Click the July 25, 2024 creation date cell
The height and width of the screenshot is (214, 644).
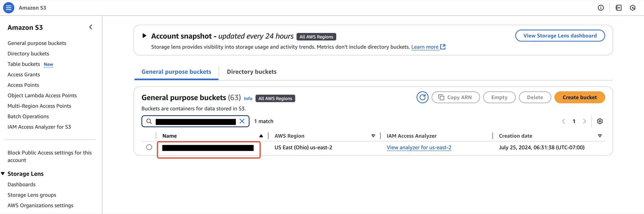pos(542,147)
